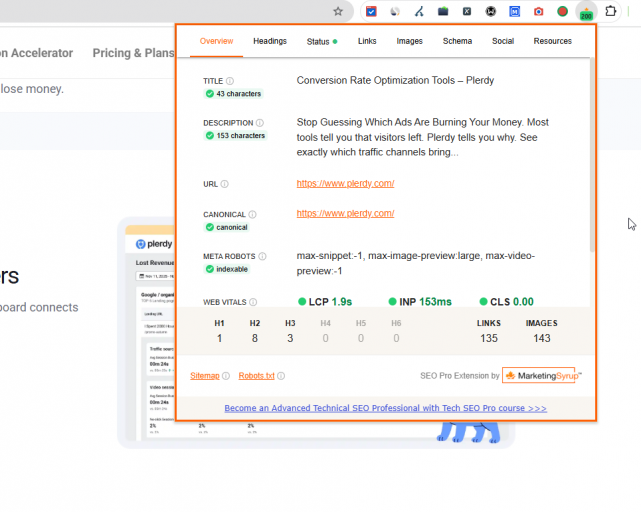Click the CLS 0.00 web vital

click(x=507, y=302)
